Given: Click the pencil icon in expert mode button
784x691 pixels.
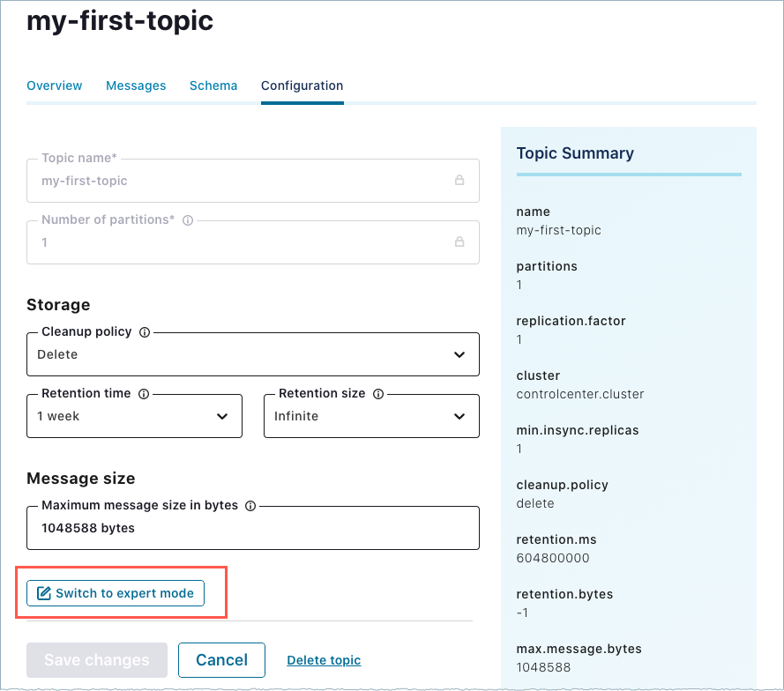Looking at the screenshot, I should point(44,593).
